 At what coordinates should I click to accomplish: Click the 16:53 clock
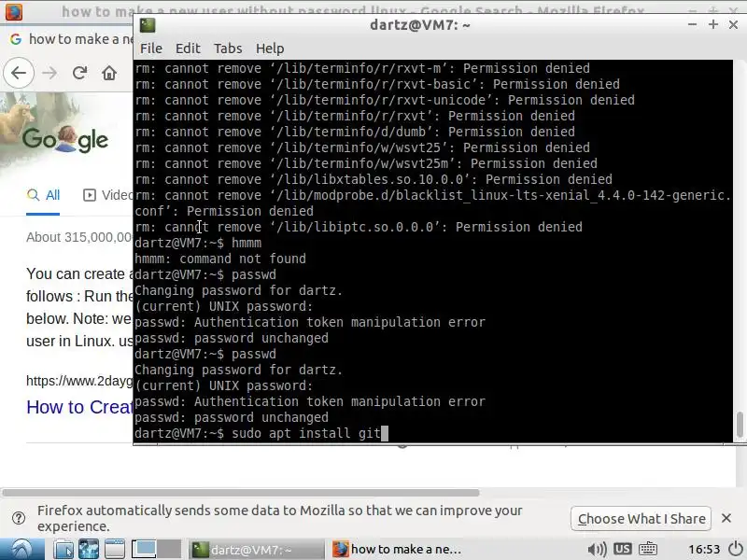(704, 550)
